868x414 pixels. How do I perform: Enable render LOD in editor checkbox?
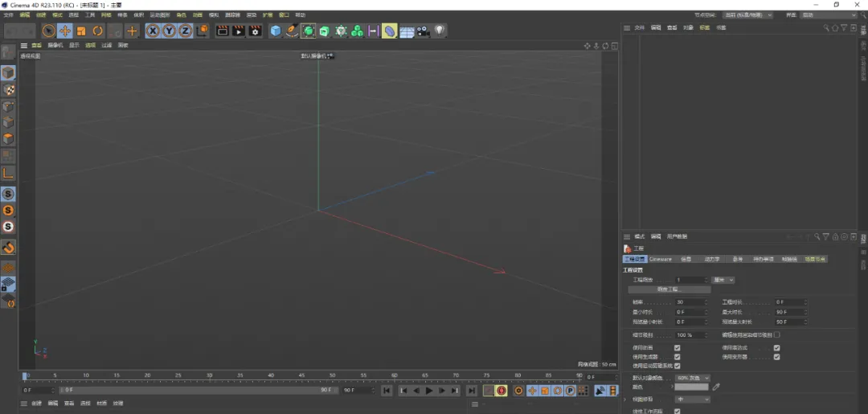[x=776, y=335]
